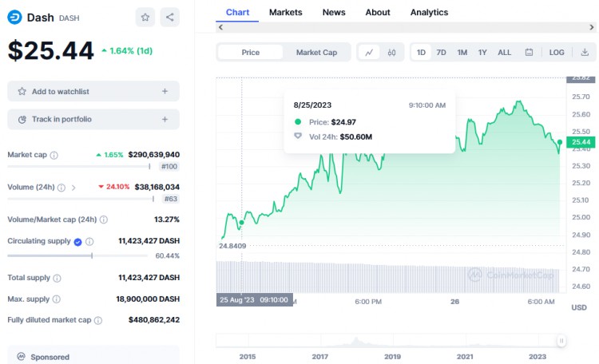The width and height of the screenshot is (599, 364).
Task: Click the Sponsored section icon
Action: coord(21,357)
